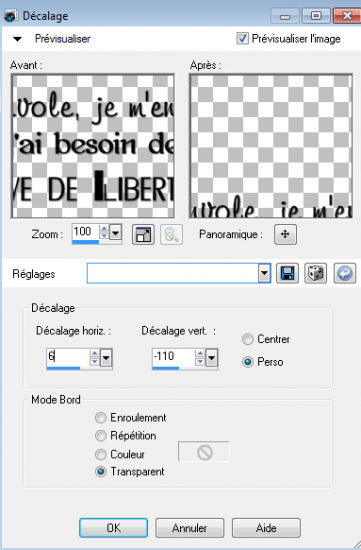
Task: Click the OK button
Action: click(113, 528)
